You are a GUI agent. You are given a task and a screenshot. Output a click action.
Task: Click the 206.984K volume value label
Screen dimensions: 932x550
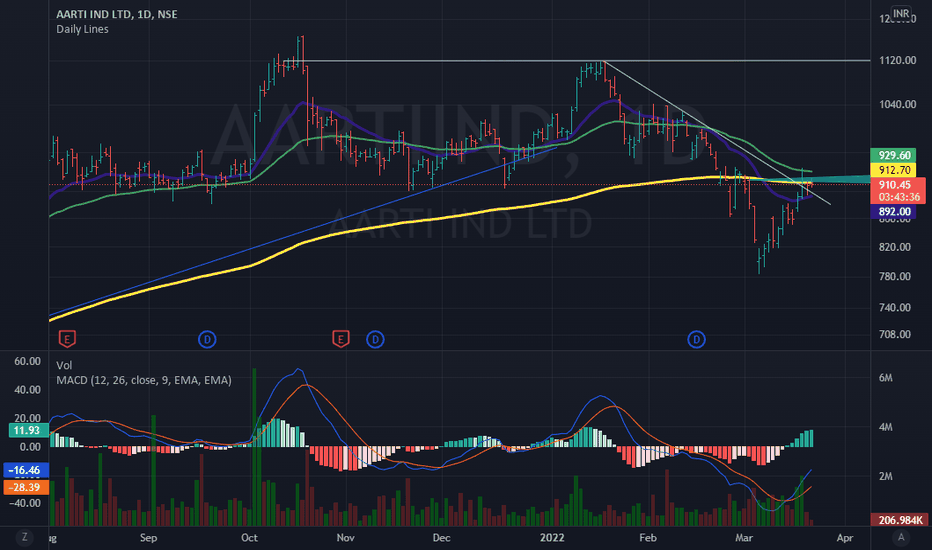point(899,520)
